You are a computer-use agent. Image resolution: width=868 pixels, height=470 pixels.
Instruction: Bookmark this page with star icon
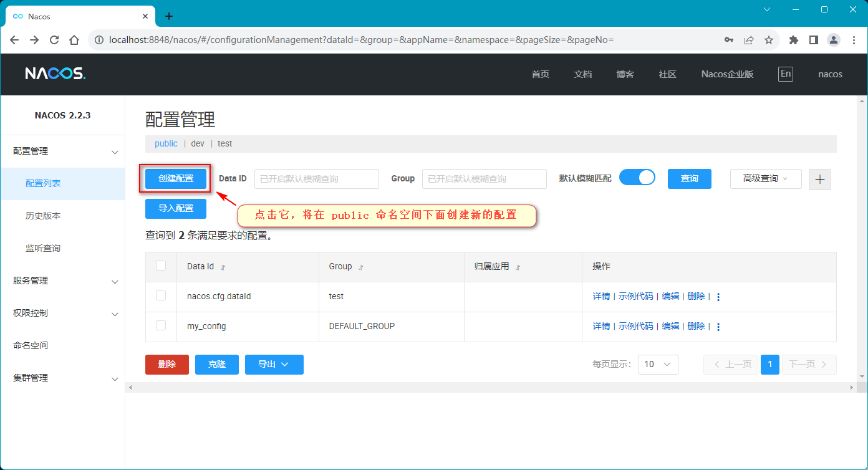pos(769,40)
